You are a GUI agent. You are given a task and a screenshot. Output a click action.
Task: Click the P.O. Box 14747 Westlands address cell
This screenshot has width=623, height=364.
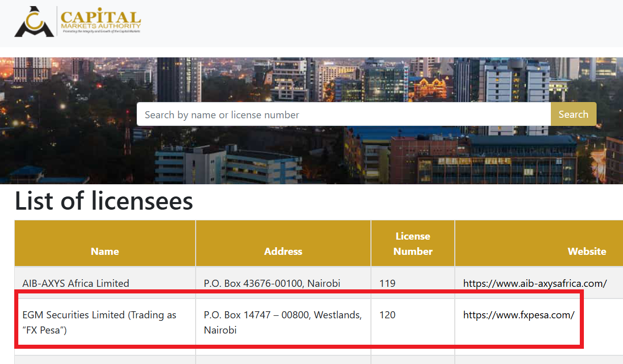coord(283,322)
